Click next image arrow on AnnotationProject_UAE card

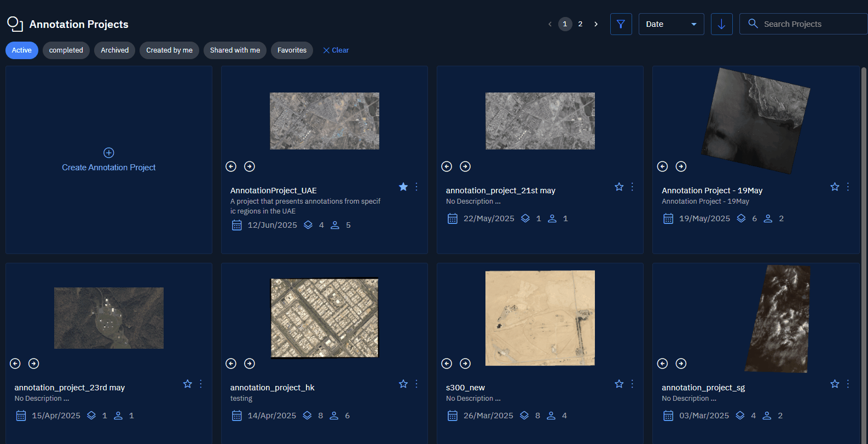click(250, 166)
